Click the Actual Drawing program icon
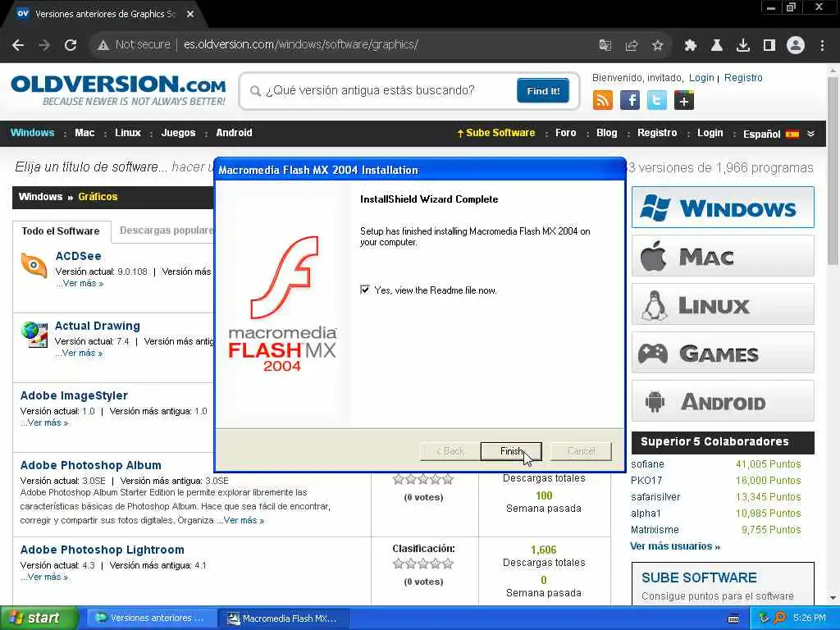Viewport: 840px width, 630px height. click(x=34, y=335)
